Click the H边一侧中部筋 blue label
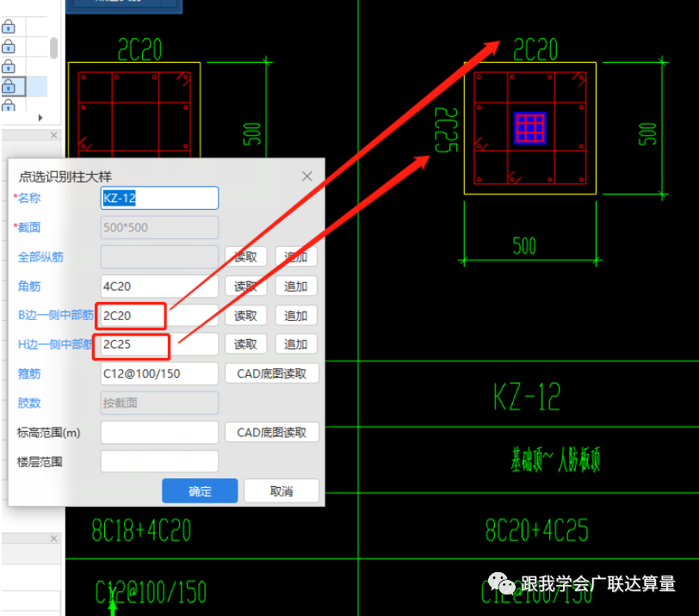Screen dimensions: 699x616 pyautogui.click(x=55, y=344)
